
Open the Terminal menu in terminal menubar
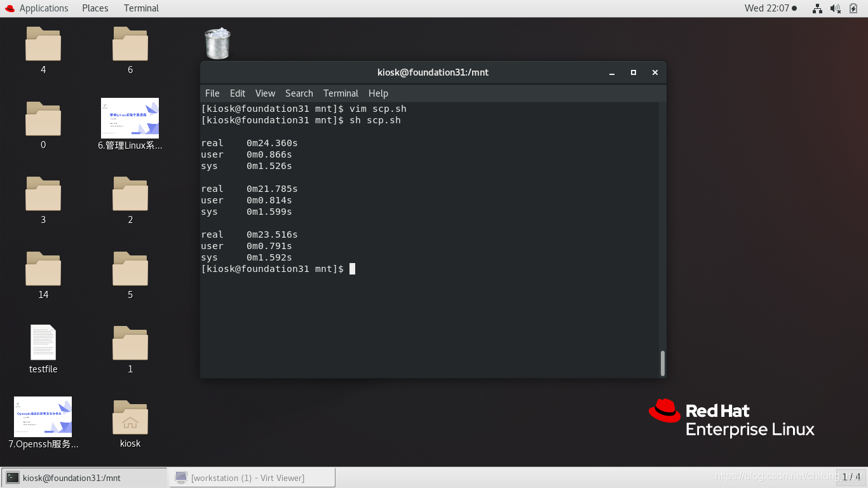(x=341, y=93)
